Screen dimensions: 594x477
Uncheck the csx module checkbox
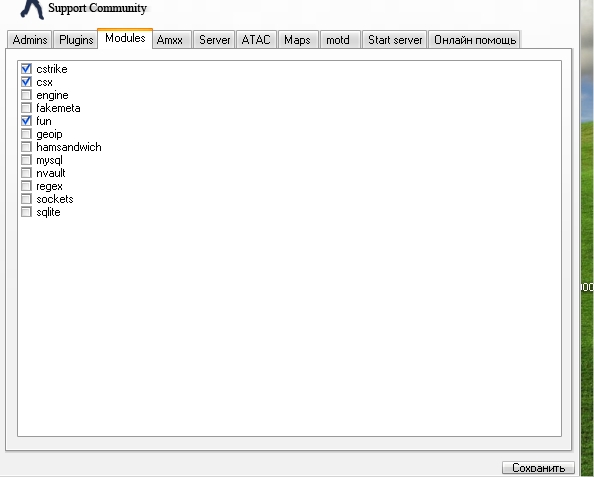click(x=26, y=82)
